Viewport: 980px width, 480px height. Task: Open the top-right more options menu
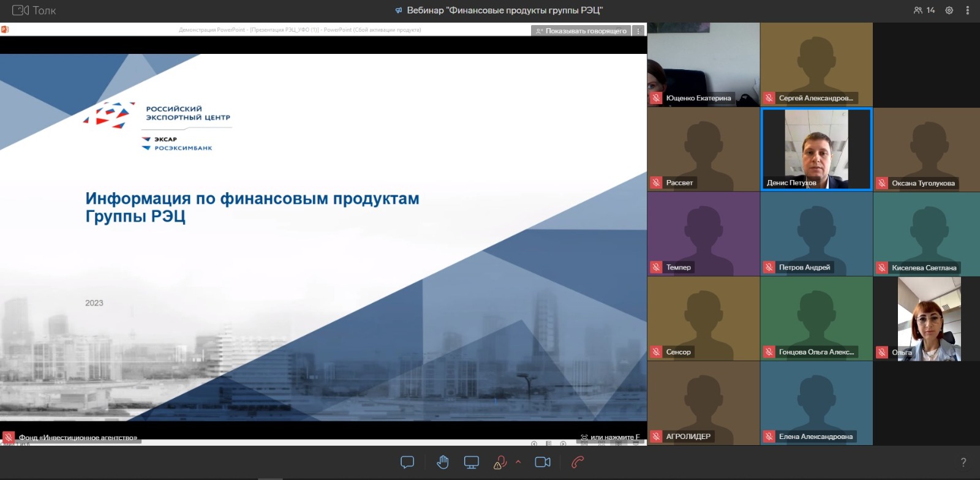click(968, 10)
